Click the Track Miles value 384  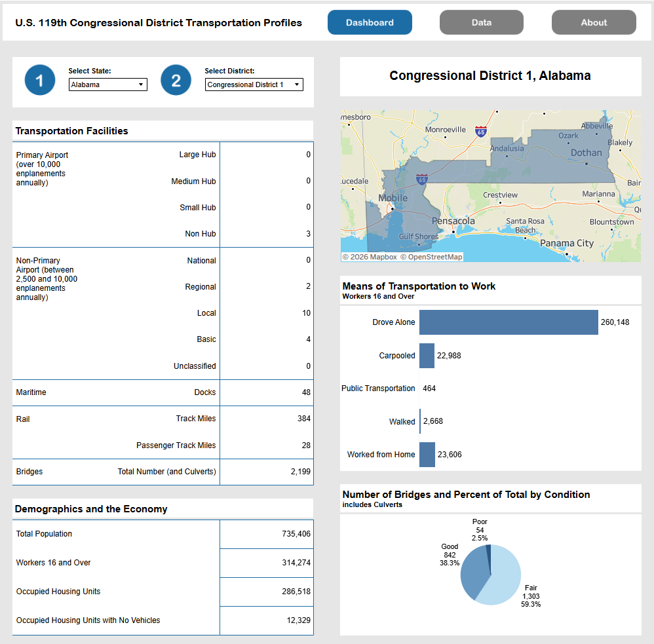point(304,419)
